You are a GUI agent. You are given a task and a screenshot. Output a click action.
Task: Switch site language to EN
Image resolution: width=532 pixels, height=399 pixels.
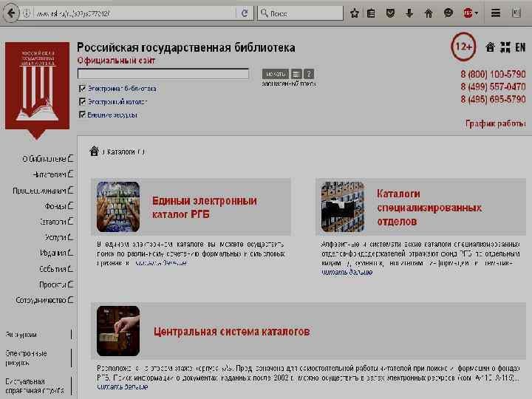[520, 47]
